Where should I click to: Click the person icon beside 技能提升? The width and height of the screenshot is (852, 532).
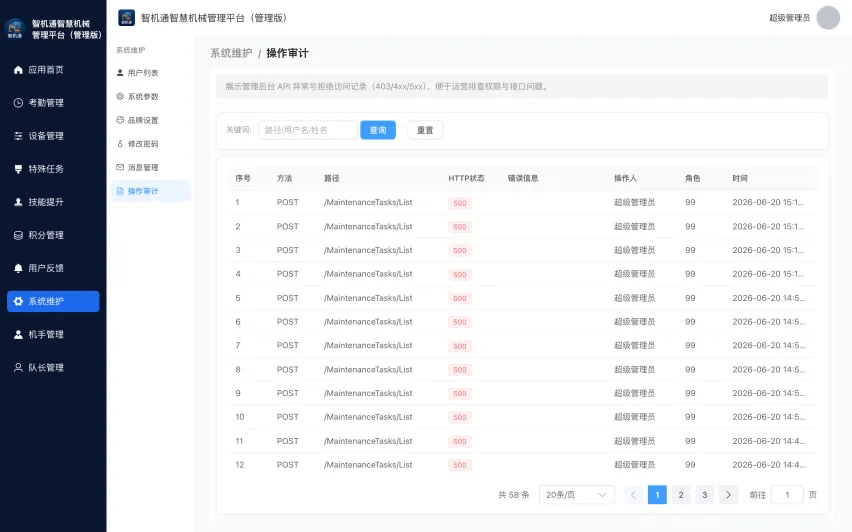[x=18, y=202]
